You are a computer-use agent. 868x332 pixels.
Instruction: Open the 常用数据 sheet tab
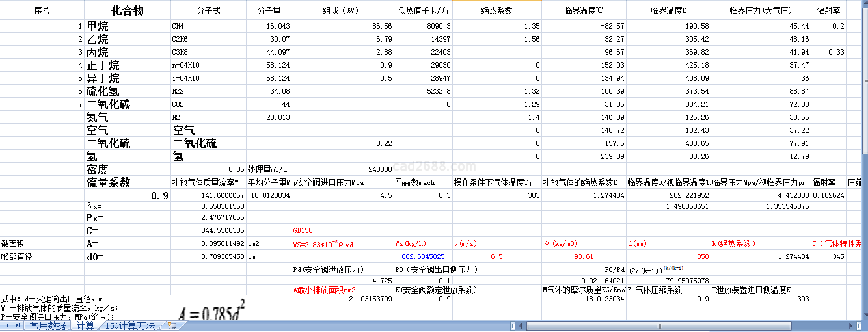[47, 325]
